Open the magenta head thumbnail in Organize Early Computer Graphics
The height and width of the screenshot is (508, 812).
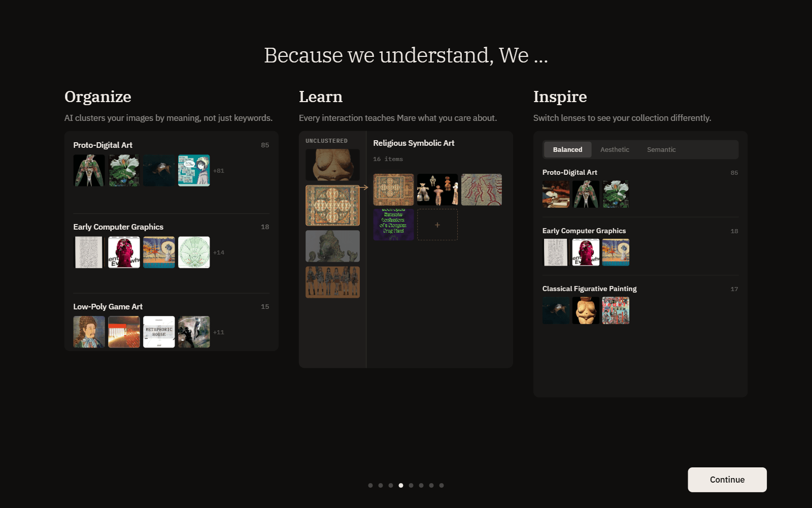click(x=124, y=252)
